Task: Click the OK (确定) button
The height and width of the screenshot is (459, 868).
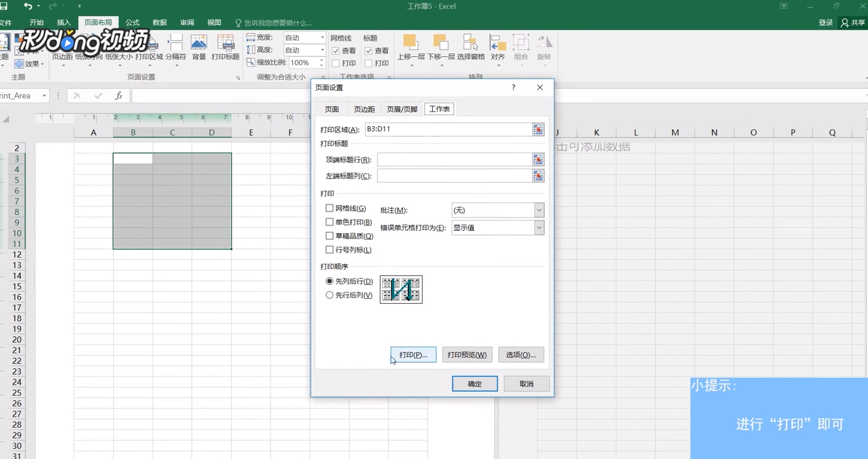Action: pyautogui.click(x=475, y=384)
